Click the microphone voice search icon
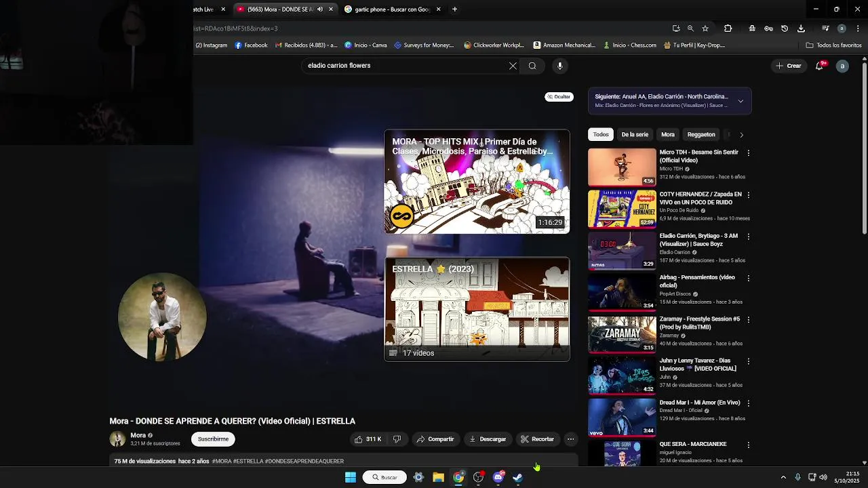The height and width of the screenshot is (488, 868). [559, 66]
